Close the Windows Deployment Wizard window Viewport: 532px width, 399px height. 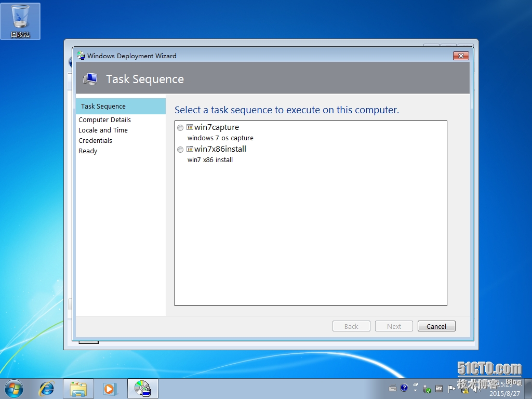[461, 56]
